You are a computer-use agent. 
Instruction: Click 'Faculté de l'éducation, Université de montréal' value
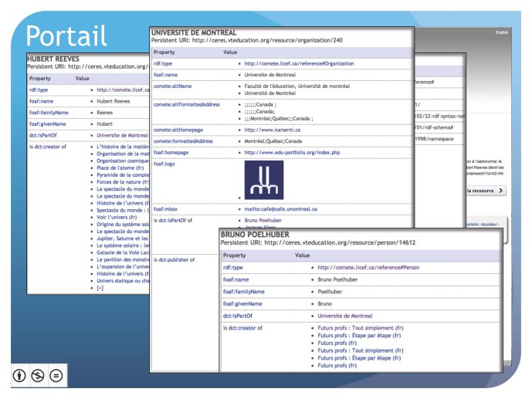click(x=296, y=86)
